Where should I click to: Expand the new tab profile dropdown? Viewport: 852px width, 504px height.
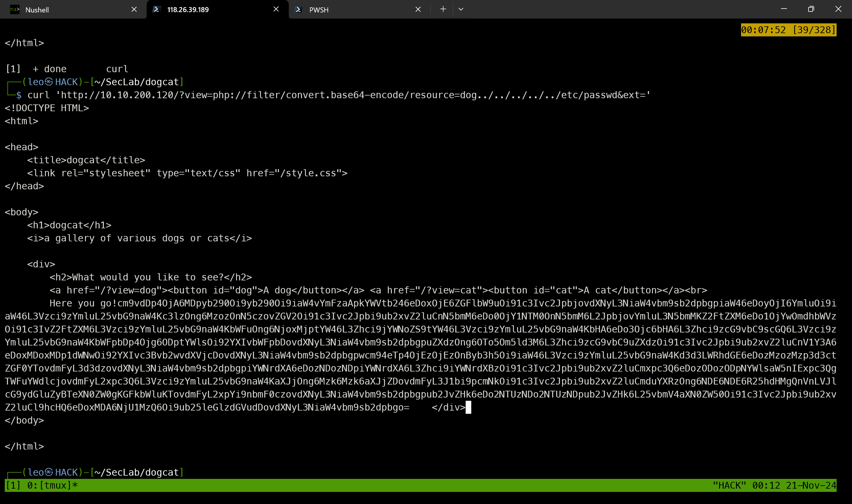[x=461, y=9]
